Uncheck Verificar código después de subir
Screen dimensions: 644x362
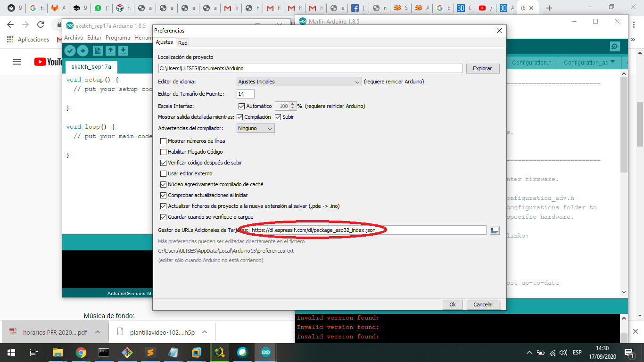(164, 163)
